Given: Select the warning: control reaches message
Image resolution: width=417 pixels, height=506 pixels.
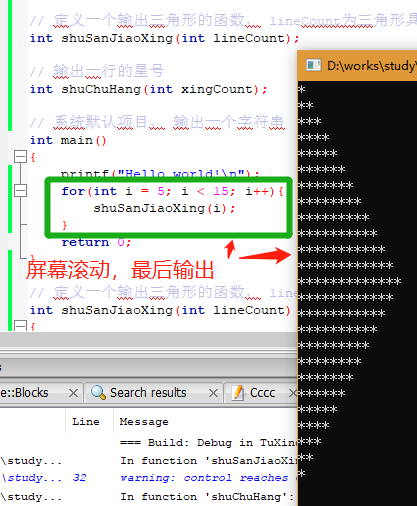Looking at the screenshot, I should pos(204,478).
